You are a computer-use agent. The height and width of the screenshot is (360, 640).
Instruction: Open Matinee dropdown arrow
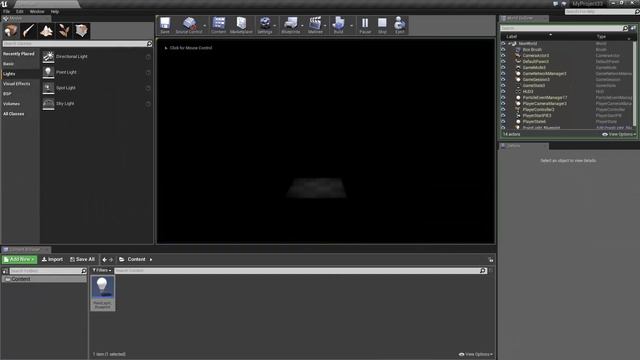coord(326,25)
